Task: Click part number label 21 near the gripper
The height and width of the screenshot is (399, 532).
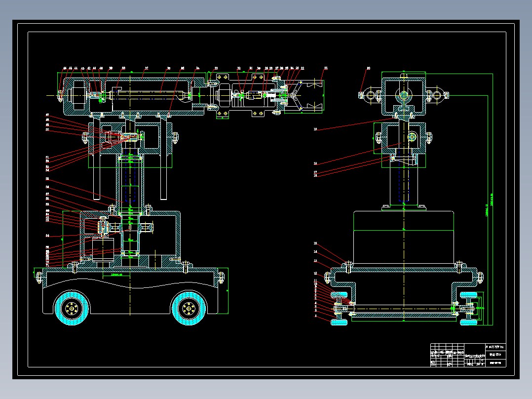Action: (x=326, y=68)
